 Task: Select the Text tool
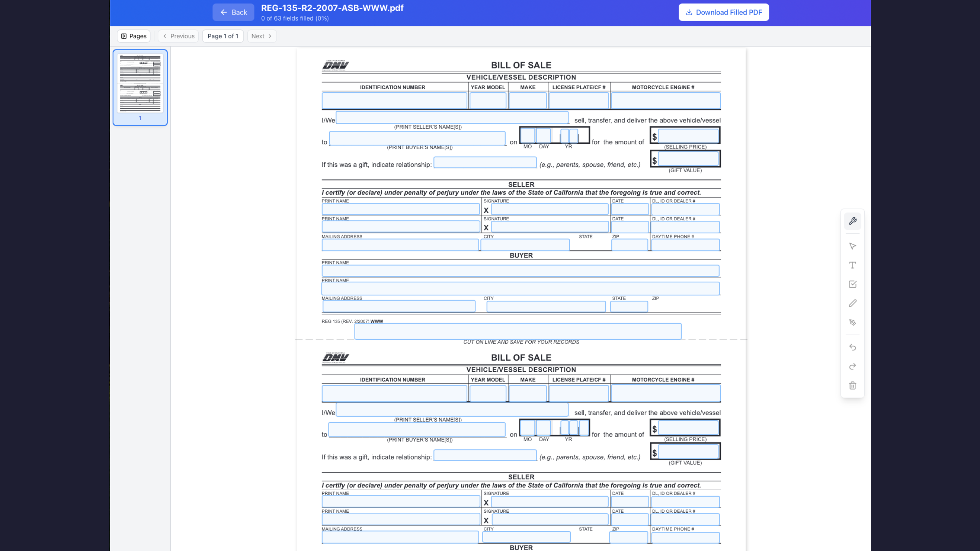[852, 265]
